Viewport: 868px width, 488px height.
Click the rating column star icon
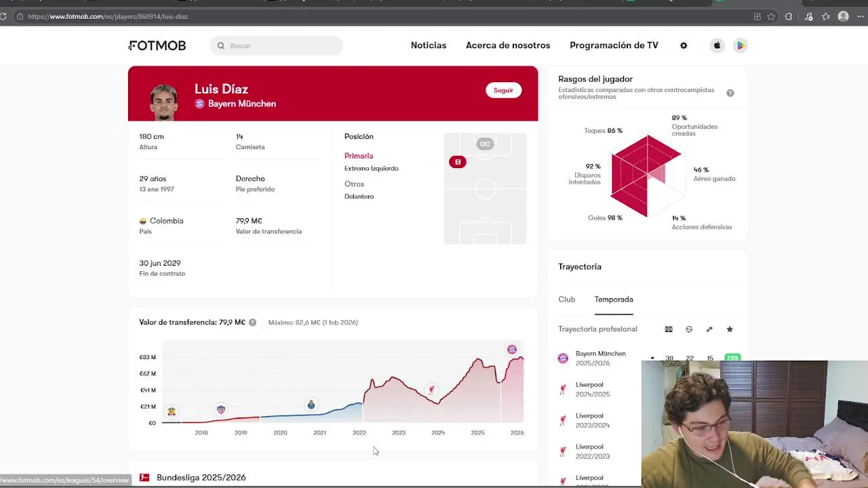coord(730,329)
